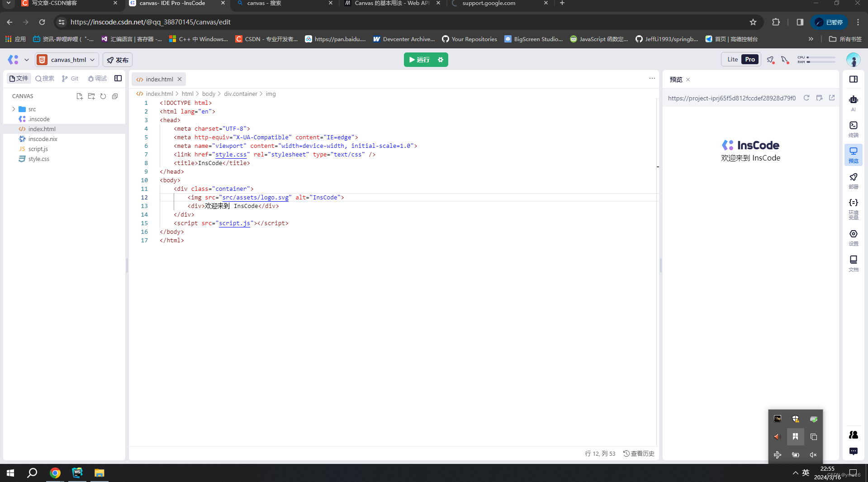Viewport: 868px width, 482px height.
Task: Open user avatar menu
Action: (x=853, y=60)
